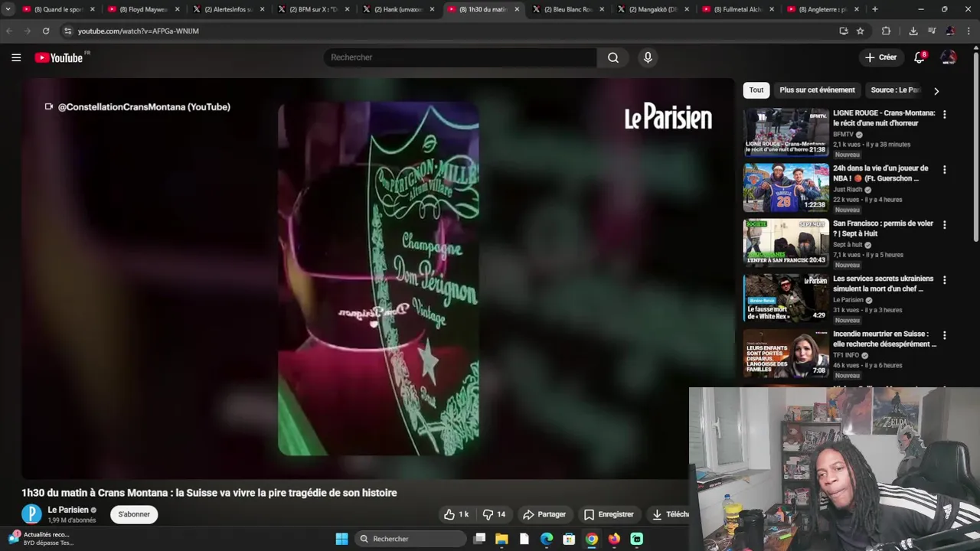Open LIGNE ROUGE Crans-Montana video title
Viewport: 980px width, 551px height.
(x=884, y=117)
